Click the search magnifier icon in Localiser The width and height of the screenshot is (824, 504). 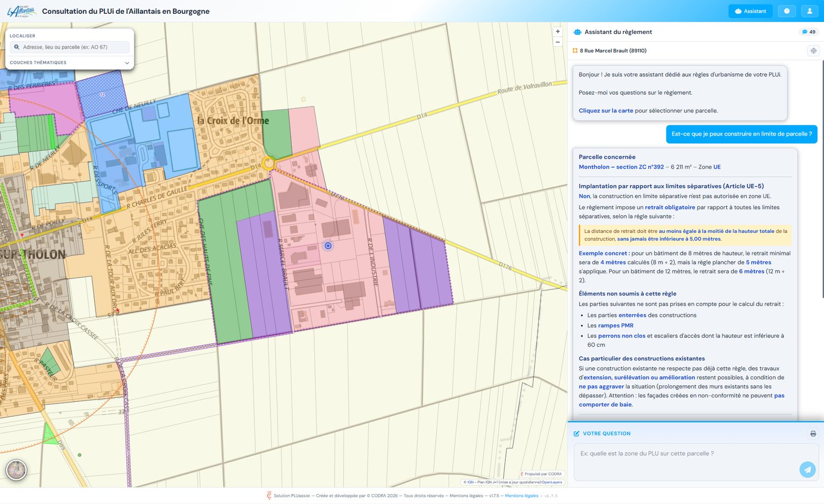(x=16, y=47)
